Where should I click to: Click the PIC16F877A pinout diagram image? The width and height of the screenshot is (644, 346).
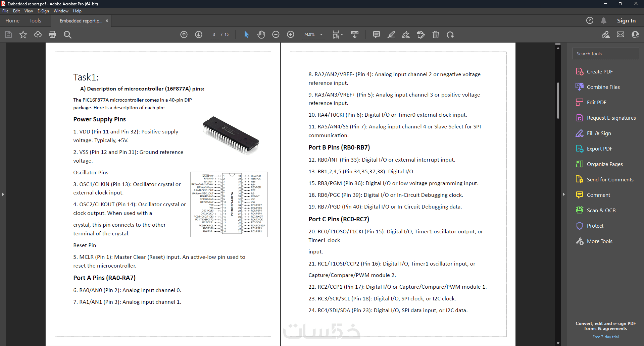[x=229, y=204]
